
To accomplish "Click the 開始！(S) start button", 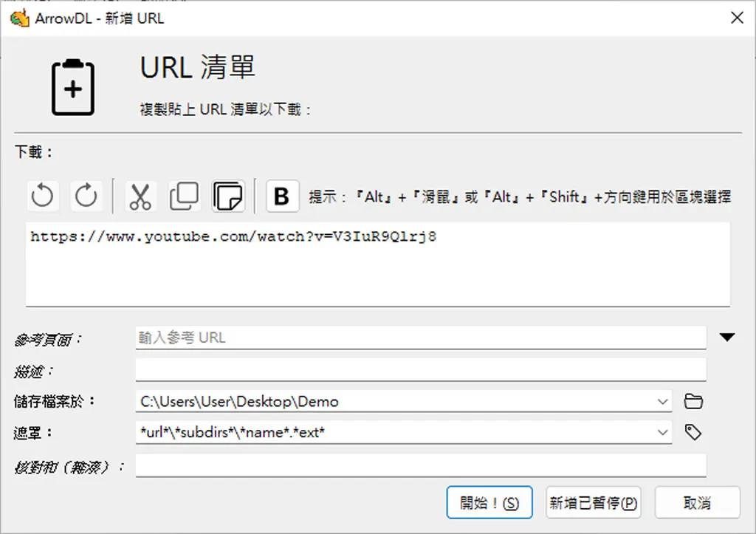I will [489, 503].
